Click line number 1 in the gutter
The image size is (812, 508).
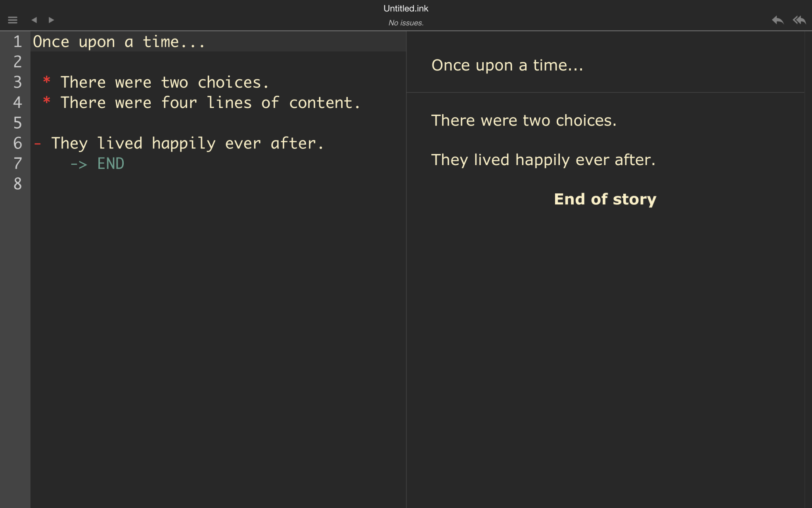click(17, 41)
